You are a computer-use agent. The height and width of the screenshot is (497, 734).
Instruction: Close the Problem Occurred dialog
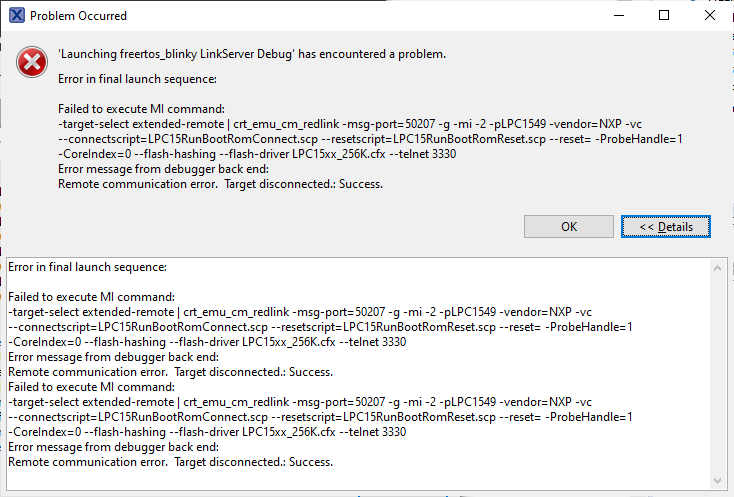(710, 16)
